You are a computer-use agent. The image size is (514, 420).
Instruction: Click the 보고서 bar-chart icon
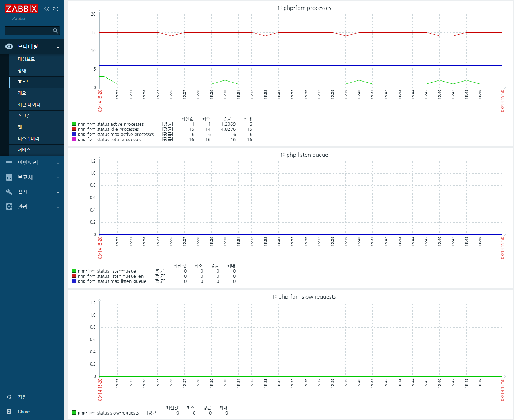pos(9,177)
